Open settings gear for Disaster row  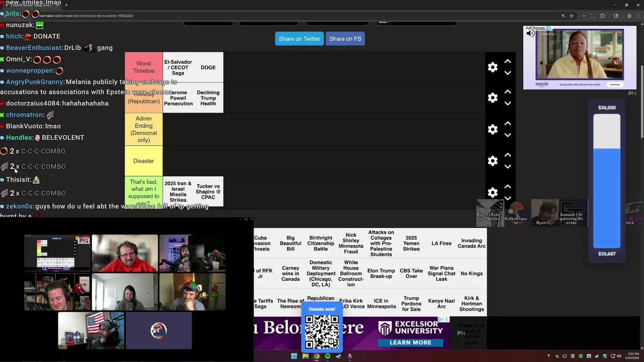point(493,161)
